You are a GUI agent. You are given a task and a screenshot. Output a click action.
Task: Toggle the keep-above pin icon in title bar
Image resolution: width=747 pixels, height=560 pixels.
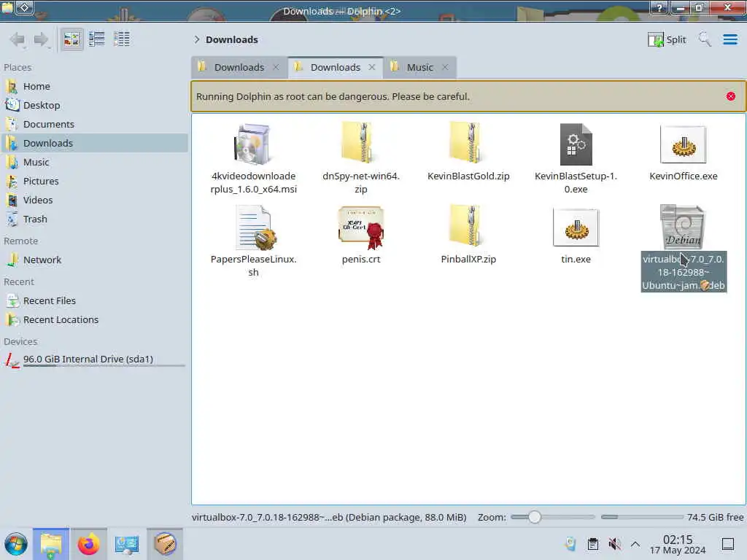coord(25,7)
